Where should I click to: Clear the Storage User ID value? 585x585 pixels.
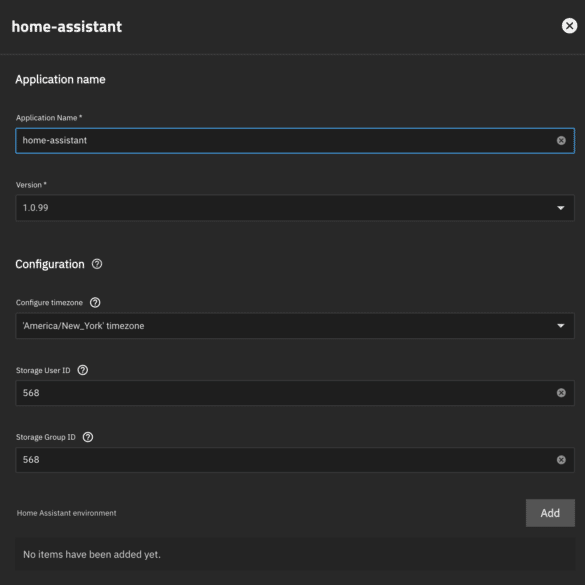coord(561,393)
